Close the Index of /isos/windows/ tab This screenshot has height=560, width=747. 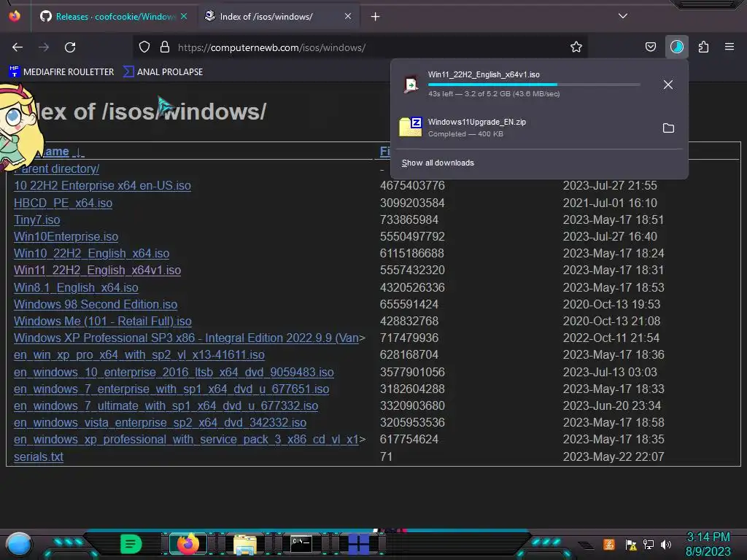[348, 17]
